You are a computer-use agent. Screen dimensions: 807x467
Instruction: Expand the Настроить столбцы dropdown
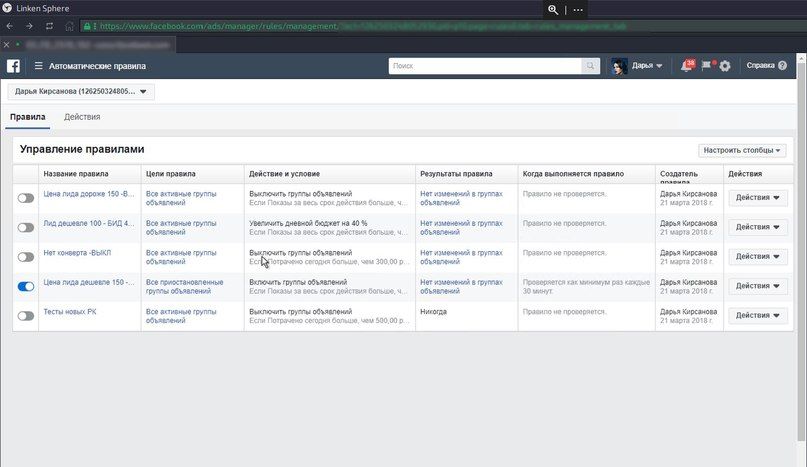742,150
